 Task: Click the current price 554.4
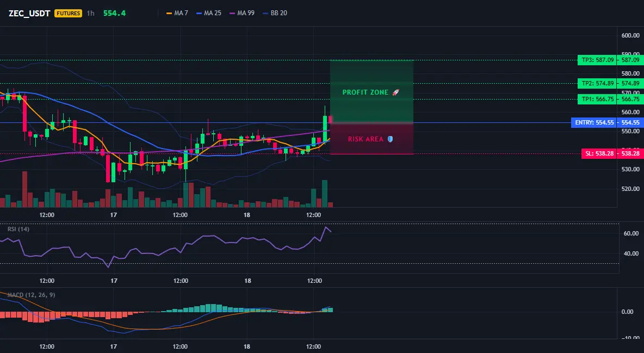pos(114,13)
